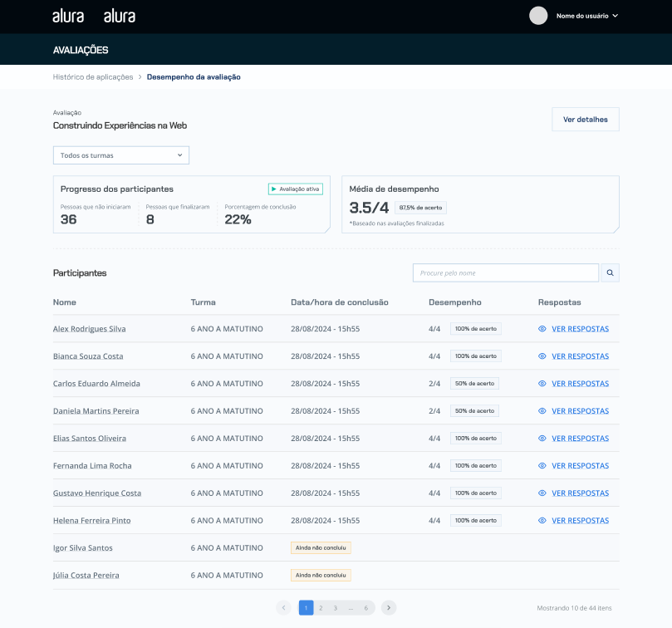The height and width of the screenshot is (628, 672).
Task: Click the Desempenho column header
Action: (455, 302)
